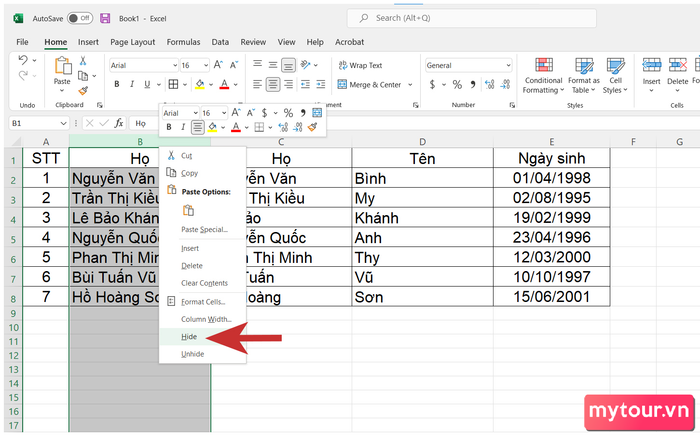Open the ribbon Arial font name dropdown
This screenshot has width=700, height=438.
tap(175, 66)
